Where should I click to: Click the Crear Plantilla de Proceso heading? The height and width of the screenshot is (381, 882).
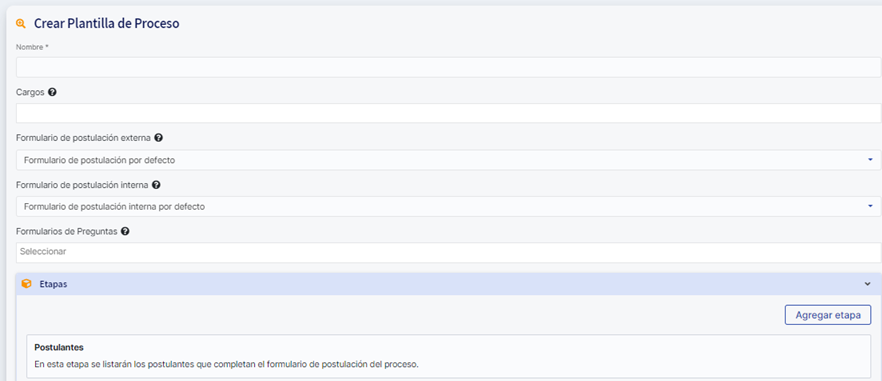(x=107, y=24)
